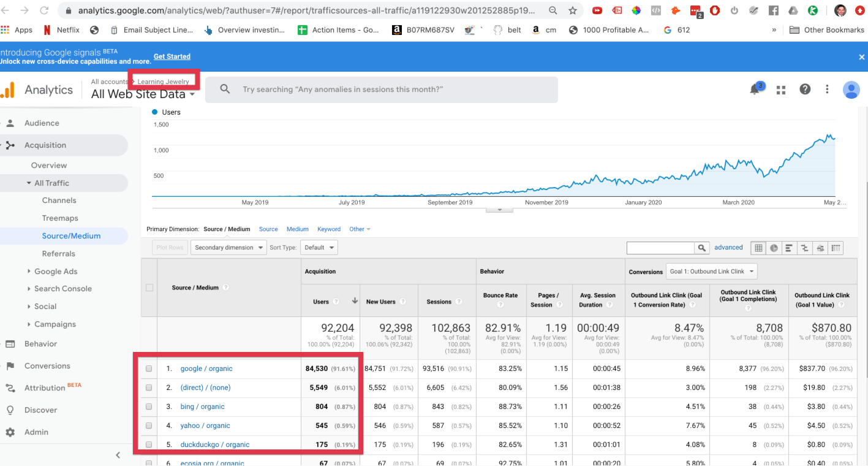Switch to the comparison view icon

pos(804,248)
